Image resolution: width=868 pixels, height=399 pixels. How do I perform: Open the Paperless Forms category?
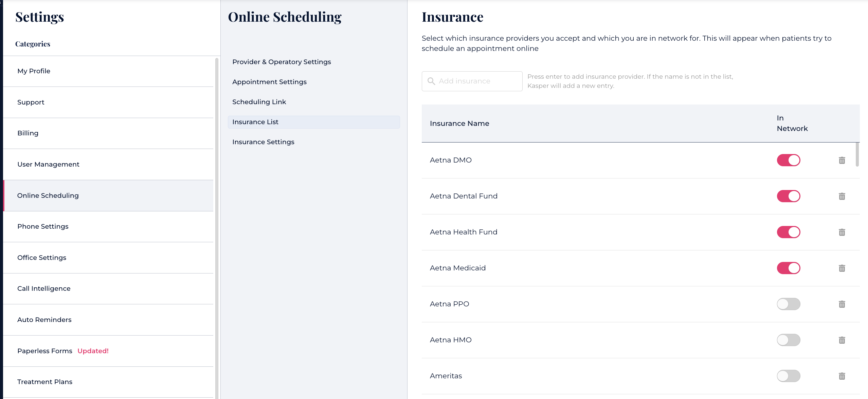[x=45, y=351]
